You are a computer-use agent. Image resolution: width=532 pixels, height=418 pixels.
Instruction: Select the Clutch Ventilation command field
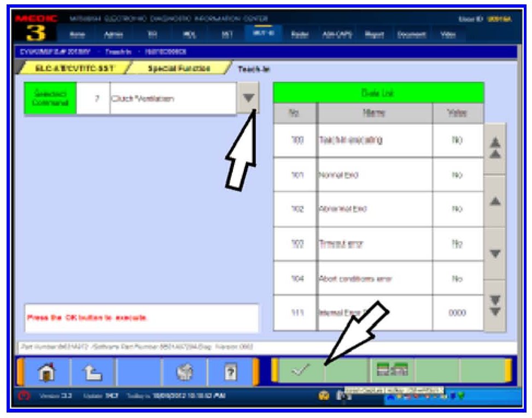click(172, 99)
